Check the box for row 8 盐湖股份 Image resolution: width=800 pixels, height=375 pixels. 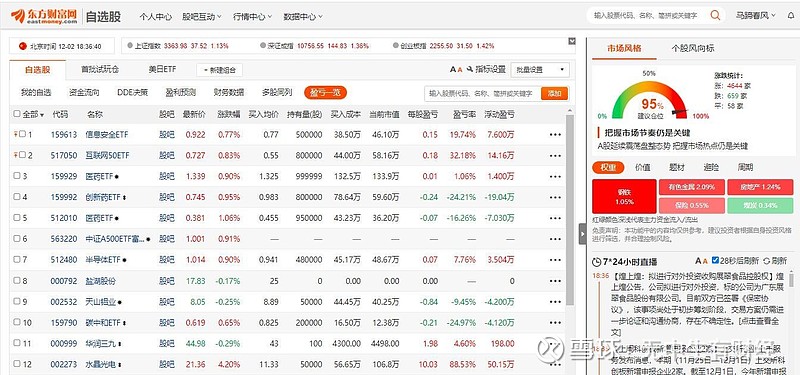click(17, 280)
